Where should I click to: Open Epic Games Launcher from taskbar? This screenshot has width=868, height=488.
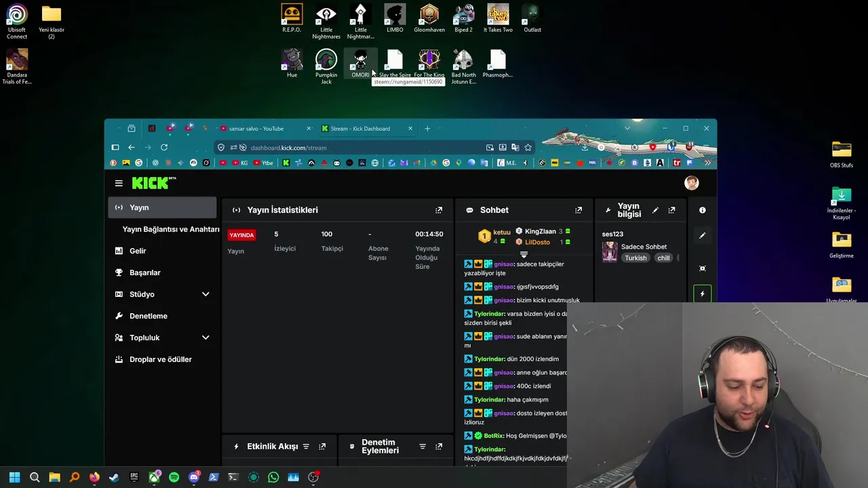coord(134,477)
